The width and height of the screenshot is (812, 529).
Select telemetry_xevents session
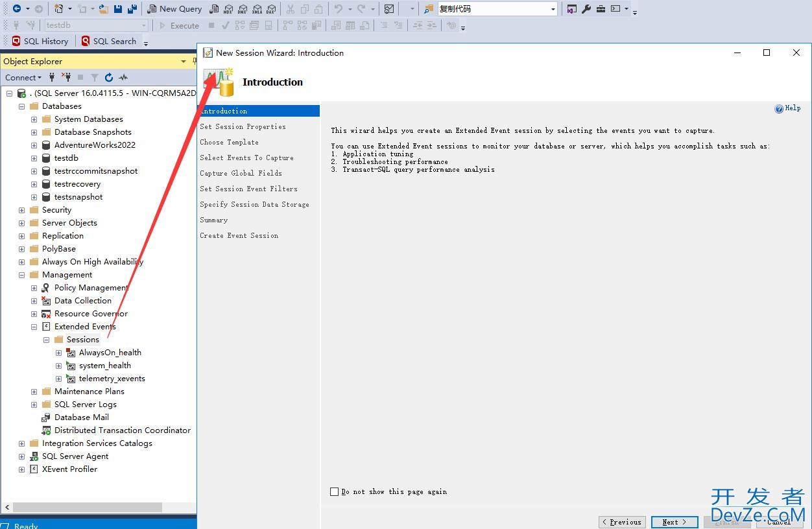(x=112, y=379)
